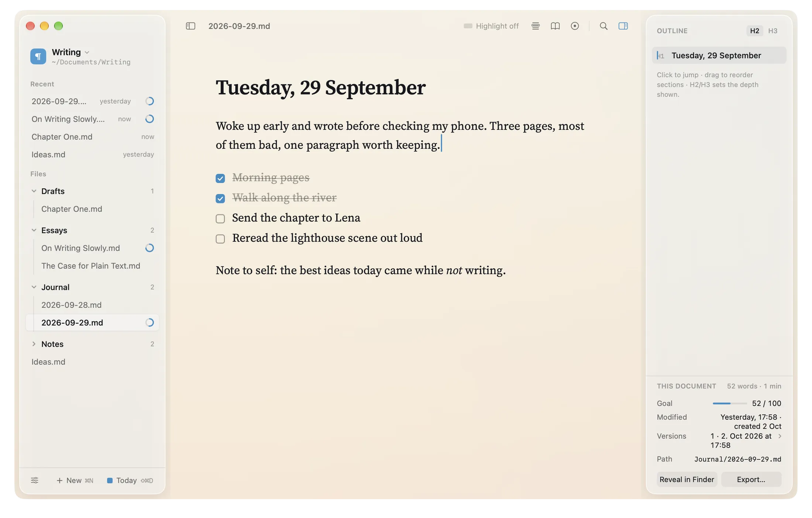The height and width of the screenshot is (518, 812).
Task: Open The Case for Plain Text.md
Action: [92, 266]
